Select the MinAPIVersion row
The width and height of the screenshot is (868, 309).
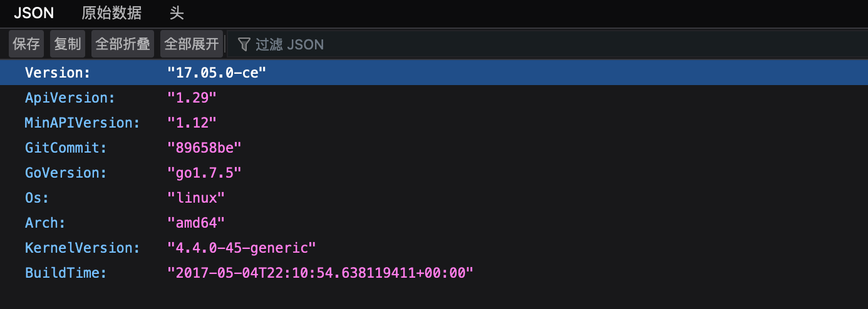point(434,123)
